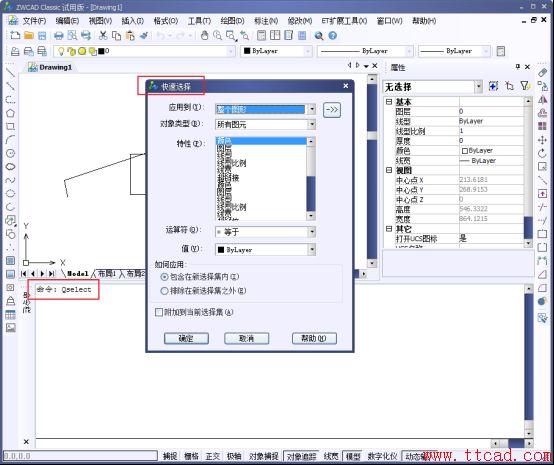
Task: Open Help question mark icon
Action: tap(332, 36)
